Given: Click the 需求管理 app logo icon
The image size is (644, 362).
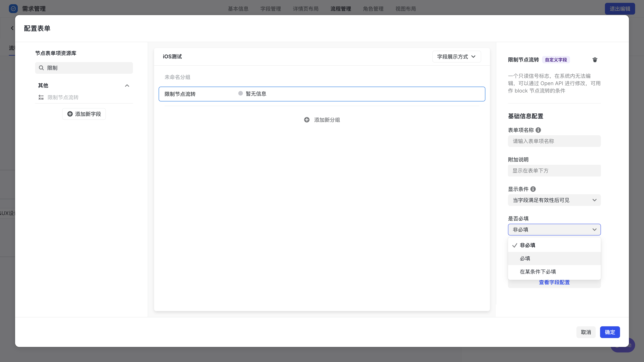Looking at the screenshot, I should click(13, 9).
